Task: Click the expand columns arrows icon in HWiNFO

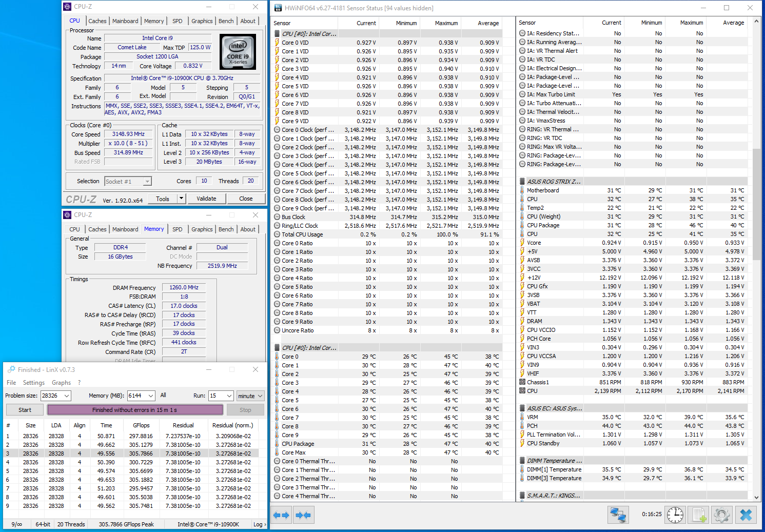Action: [x=281, y=515]
